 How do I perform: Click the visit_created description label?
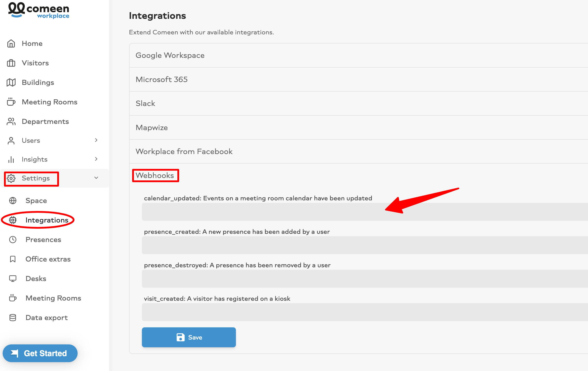pyautogui.click(x=217, y=299)
